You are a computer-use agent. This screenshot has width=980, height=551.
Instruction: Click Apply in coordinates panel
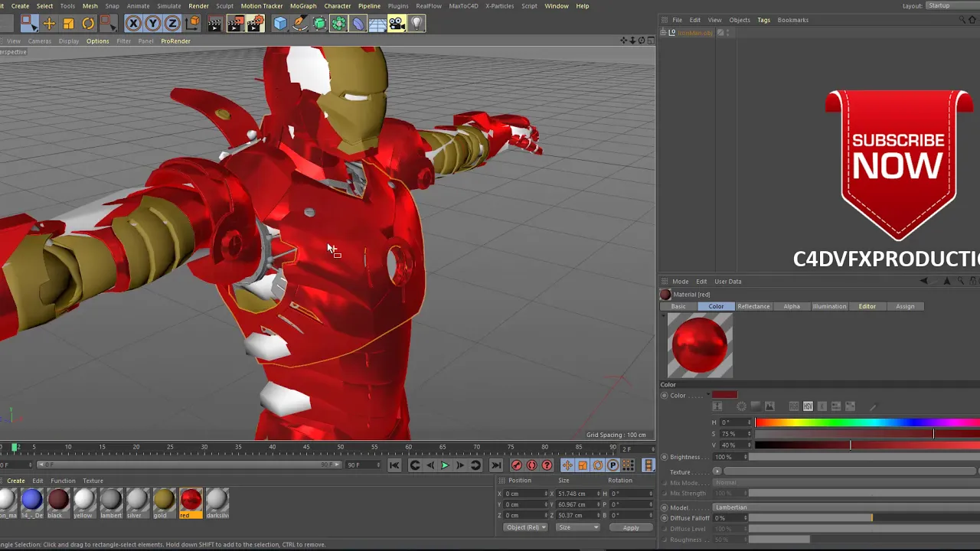point(631,527)
